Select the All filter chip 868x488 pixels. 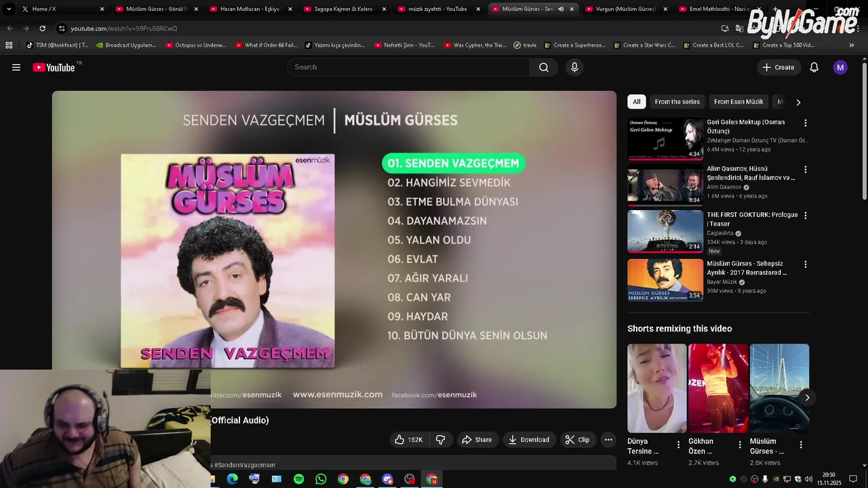[636, 102]
